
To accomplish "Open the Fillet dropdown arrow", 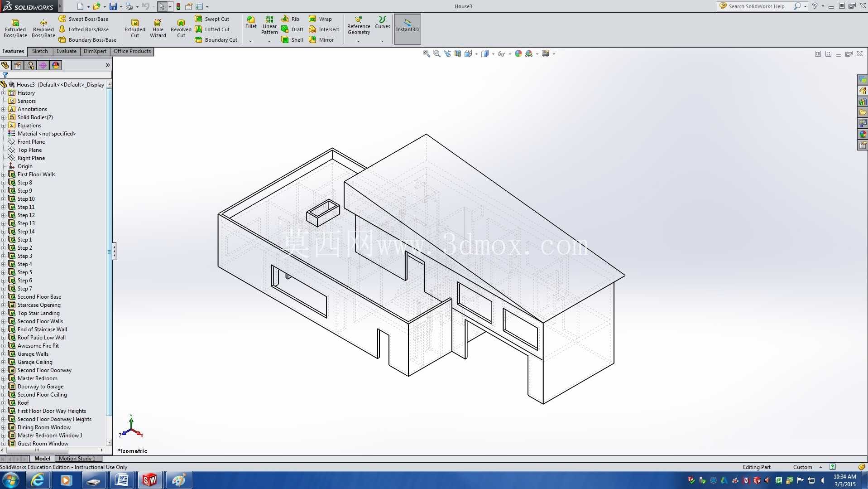I will (x=250, y=41).
